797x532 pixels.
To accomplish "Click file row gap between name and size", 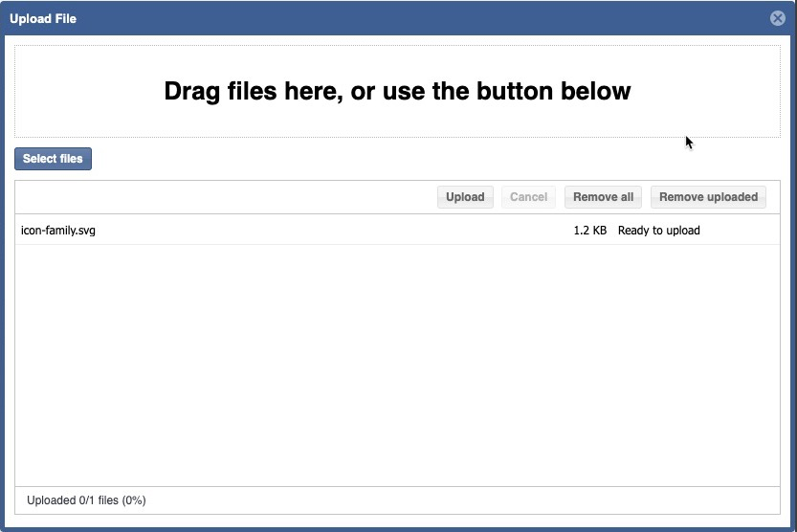I will click(335, 231).
